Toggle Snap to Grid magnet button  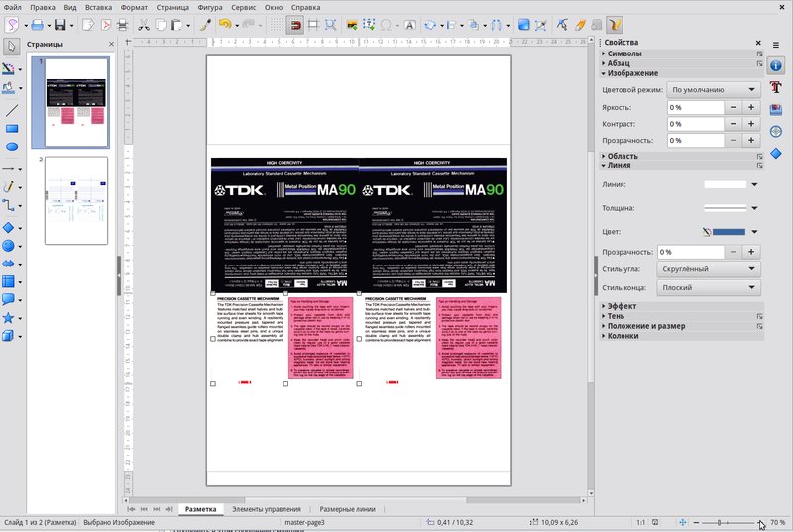pos(296,24)
